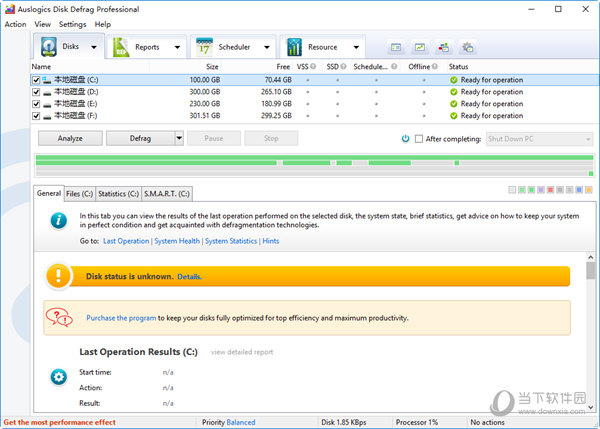Click the list-view panel icon in toolbar
This screenshot has width=600, height=429.
point(396,47)
